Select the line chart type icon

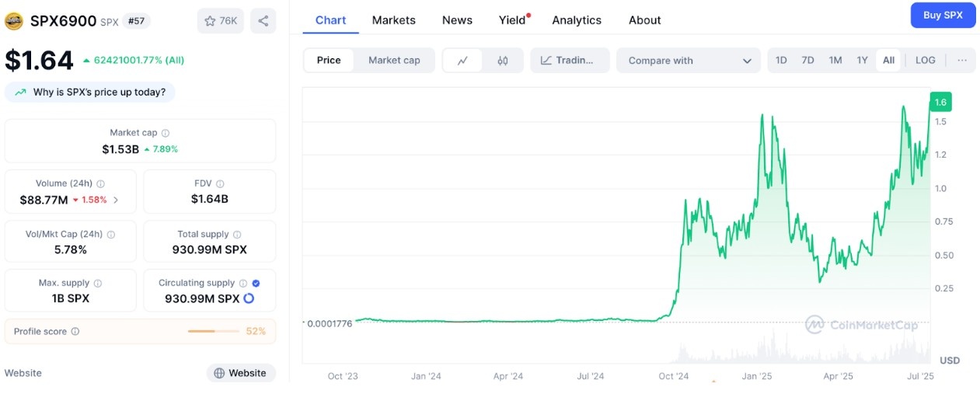(x=462, y=61)
